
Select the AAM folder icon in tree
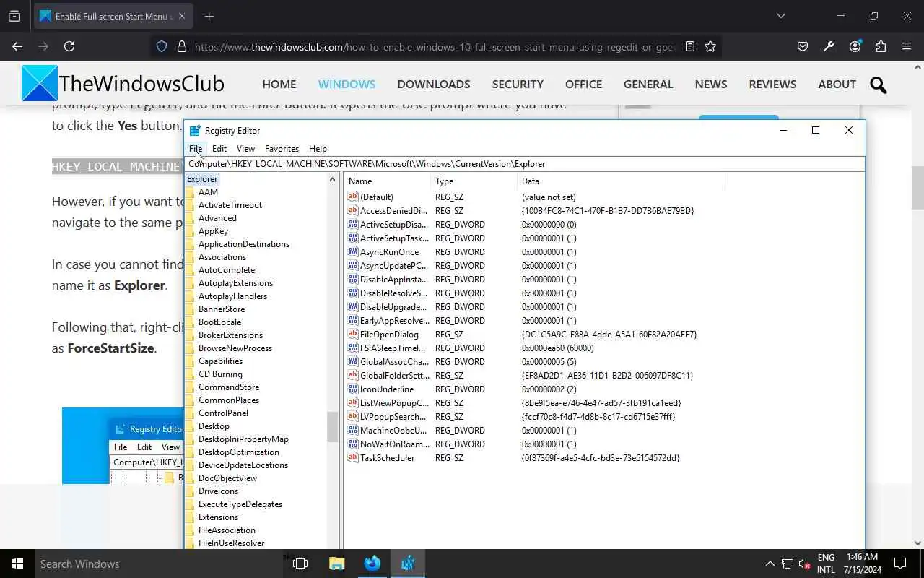190,192
